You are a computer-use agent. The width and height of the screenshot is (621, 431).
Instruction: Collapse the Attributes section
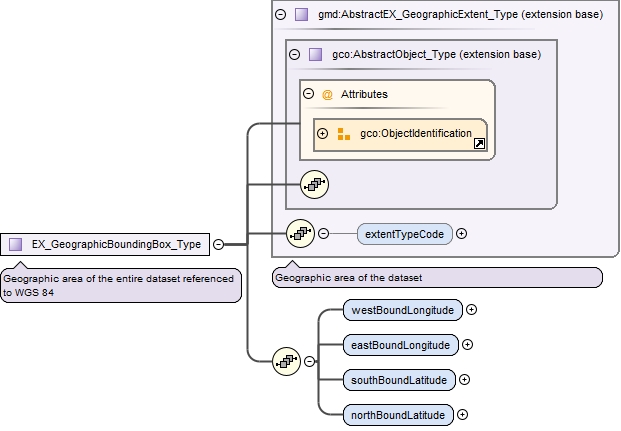click(x=309, y=94)
